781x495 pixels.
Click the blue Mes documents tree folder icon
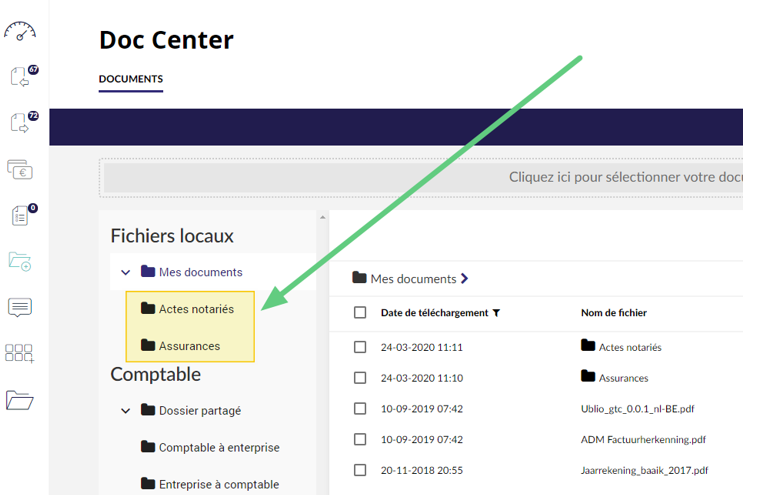coord(148,271)
